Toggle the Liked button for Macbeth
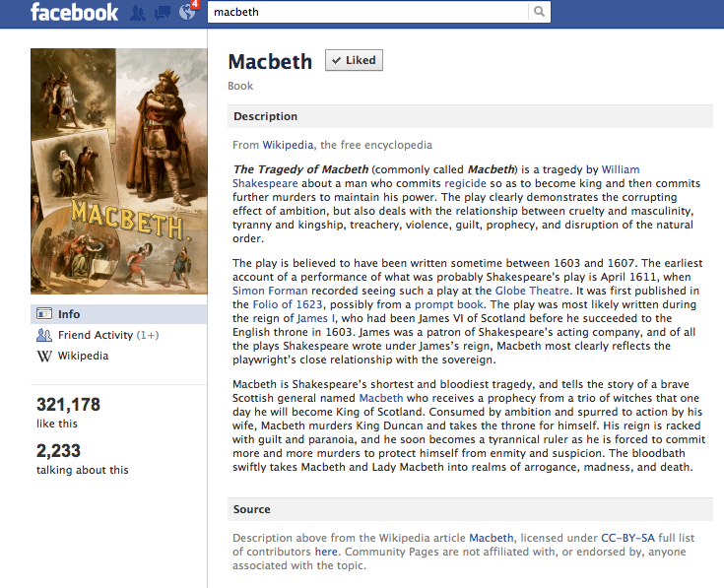Image resolution: width=724 pixels, height=588 pixels. coord(354,60)
